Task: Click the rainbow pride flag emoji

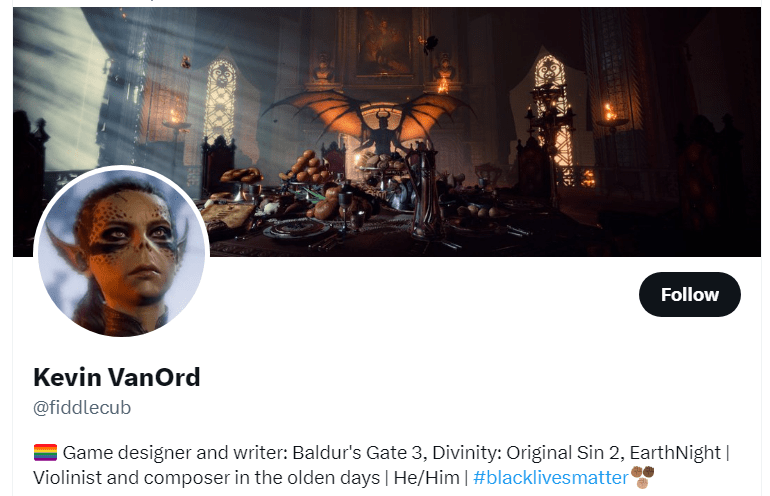Action: pyautogui.click(x=45, y=452)
